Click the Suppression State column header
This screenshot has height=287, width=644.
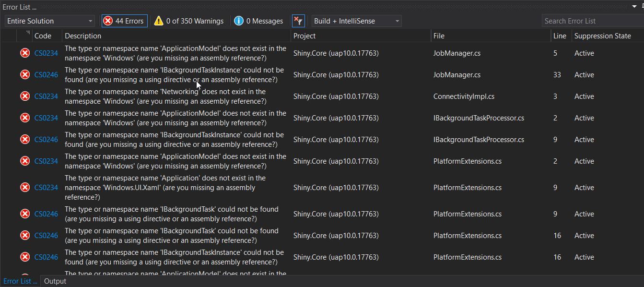coord(602,36)
